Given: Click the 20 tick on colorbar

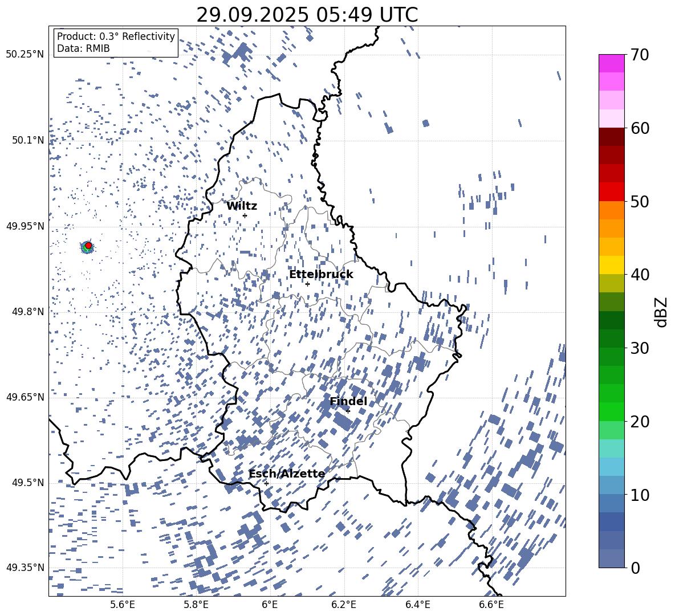Looking at the screenshot, I should [640, 421].
